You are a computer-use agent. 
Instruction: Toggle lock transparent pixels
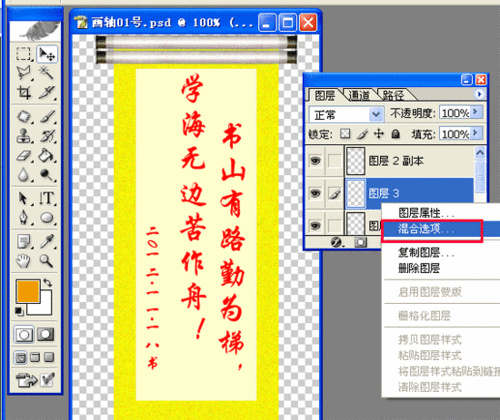tap(345, 134)
